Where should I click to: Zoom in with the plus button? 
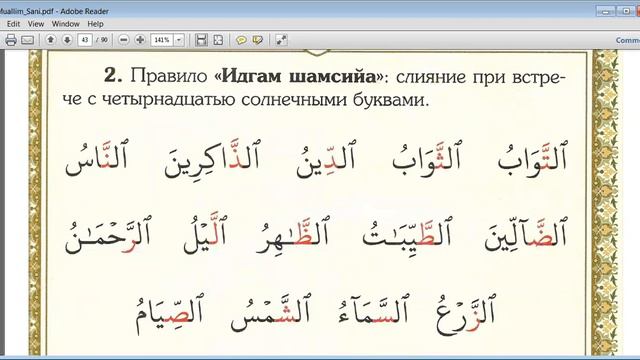coord(140,40)
